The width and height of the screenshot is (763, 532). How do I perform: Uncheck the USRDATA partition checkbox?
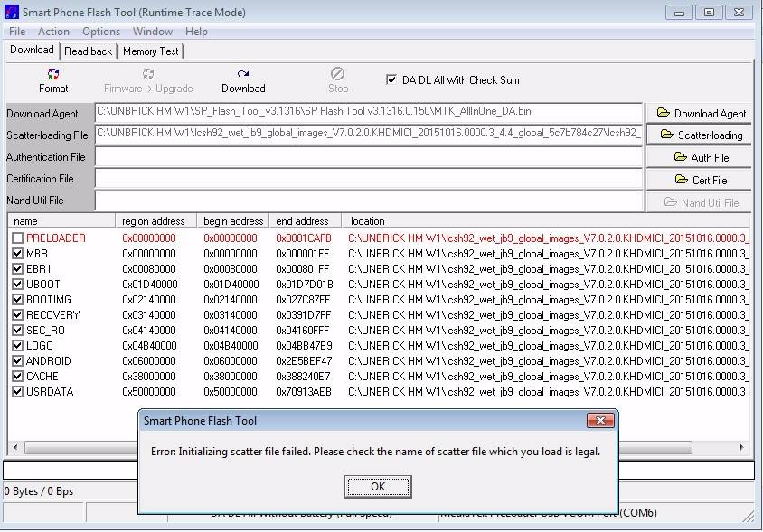point(18,392)
